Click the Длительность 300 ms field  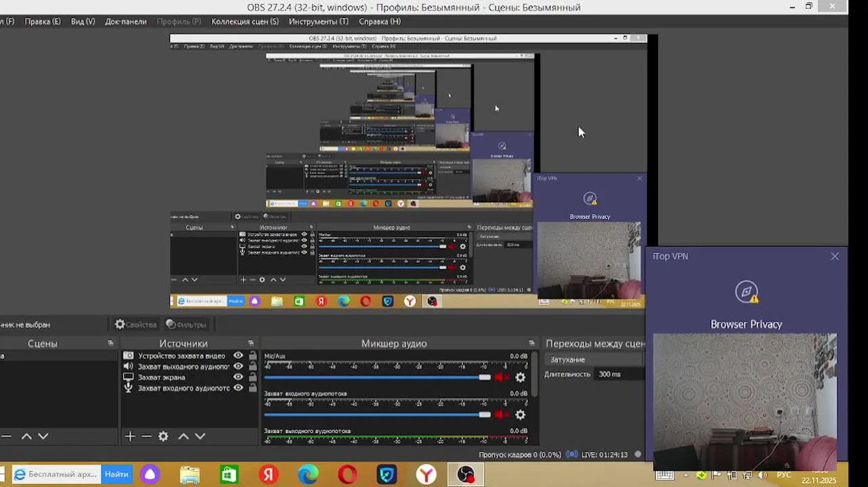(619, 374)
